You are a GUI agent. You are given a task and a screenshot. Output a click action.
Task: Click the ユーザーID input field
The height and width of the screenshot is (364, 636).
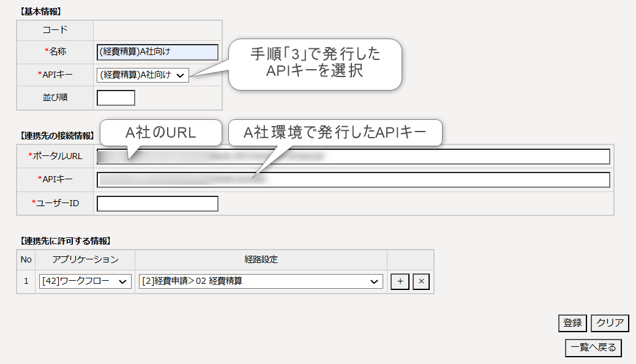pos(157,203)
